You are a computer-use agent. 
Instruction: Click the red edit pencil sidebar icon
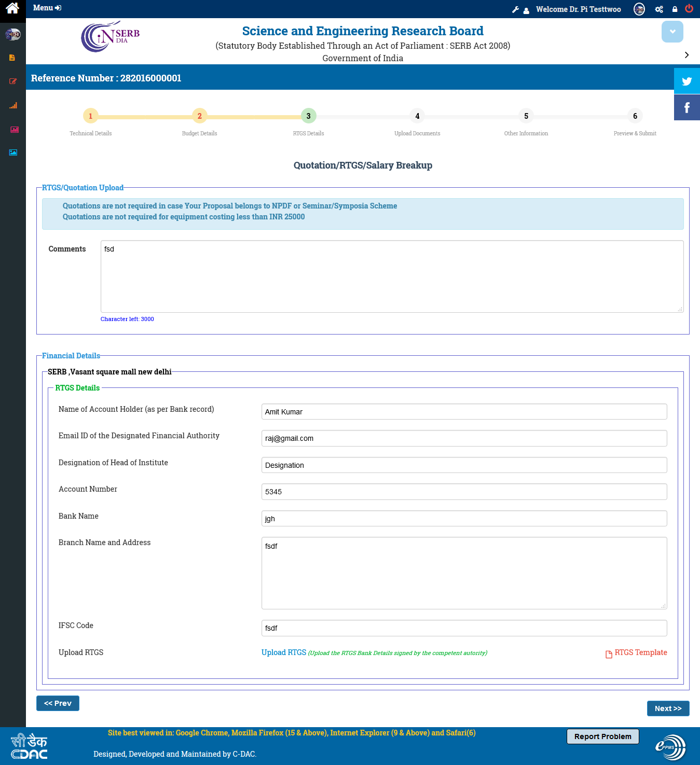pyautogui.click(x=13, y=81)
